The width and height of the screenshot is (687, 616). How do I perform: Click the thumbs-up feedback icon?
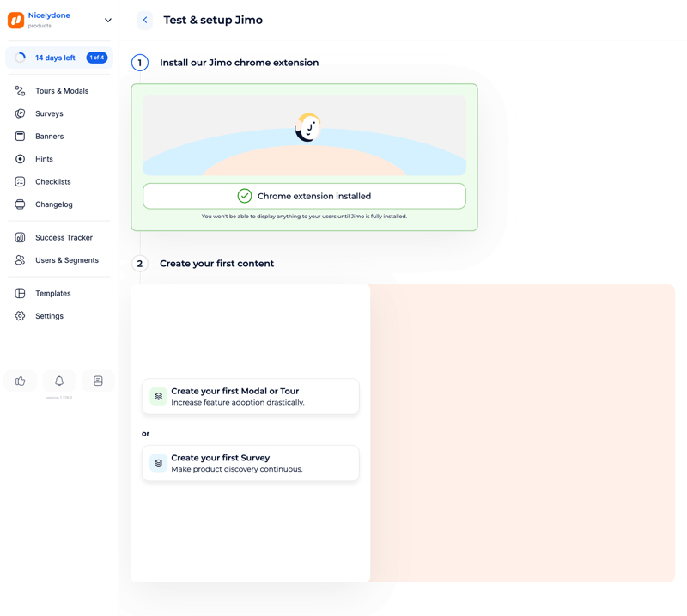(19, 381)
